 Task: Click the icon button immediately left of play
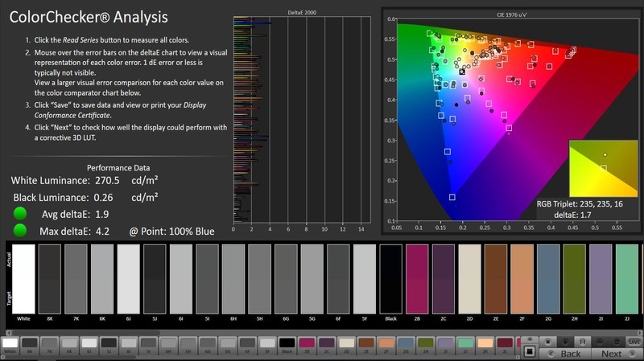click(548, 342)
